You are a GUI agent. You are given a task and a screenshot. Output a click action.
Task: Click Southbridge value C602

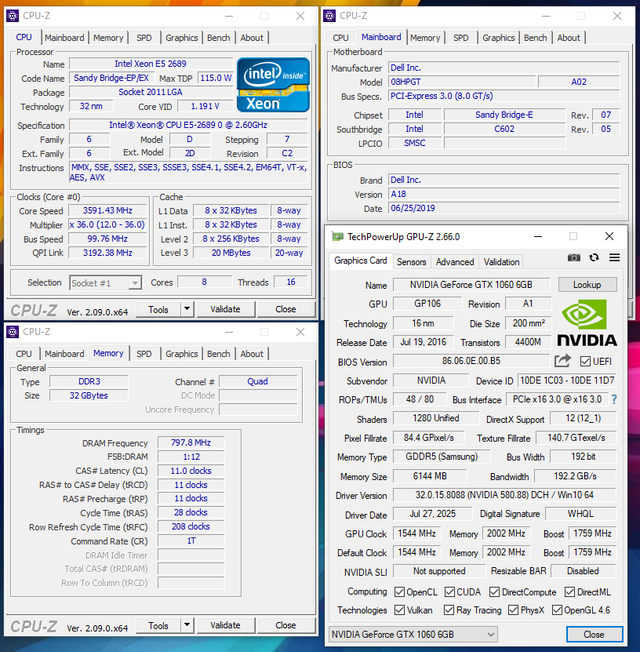coord(504,128)
